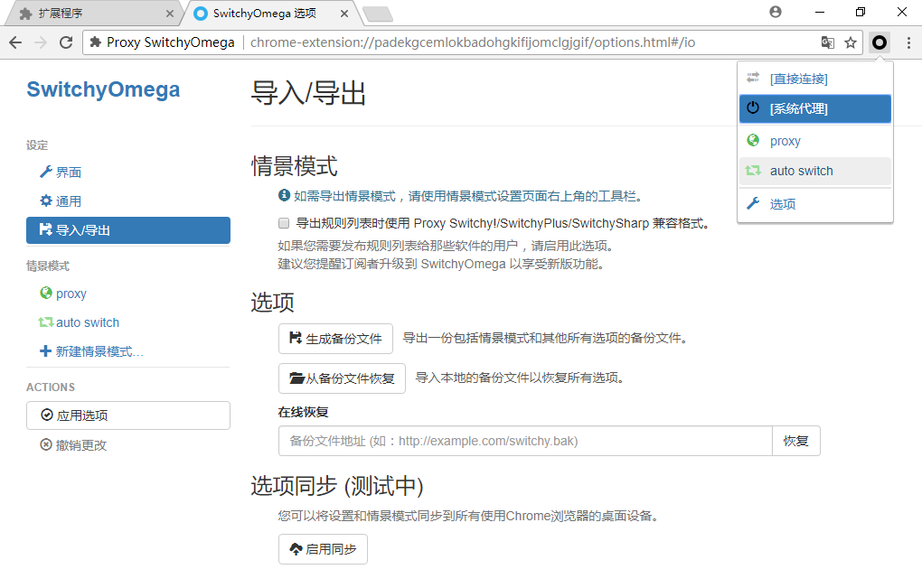The width and height of the screenshot is (922, 588).
Task: Open the Chrome three-dot menu
Action: point(908,42)
